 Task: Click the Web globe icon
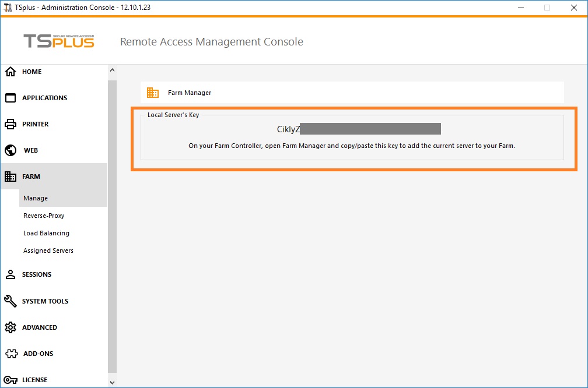[x=10, y=150]
